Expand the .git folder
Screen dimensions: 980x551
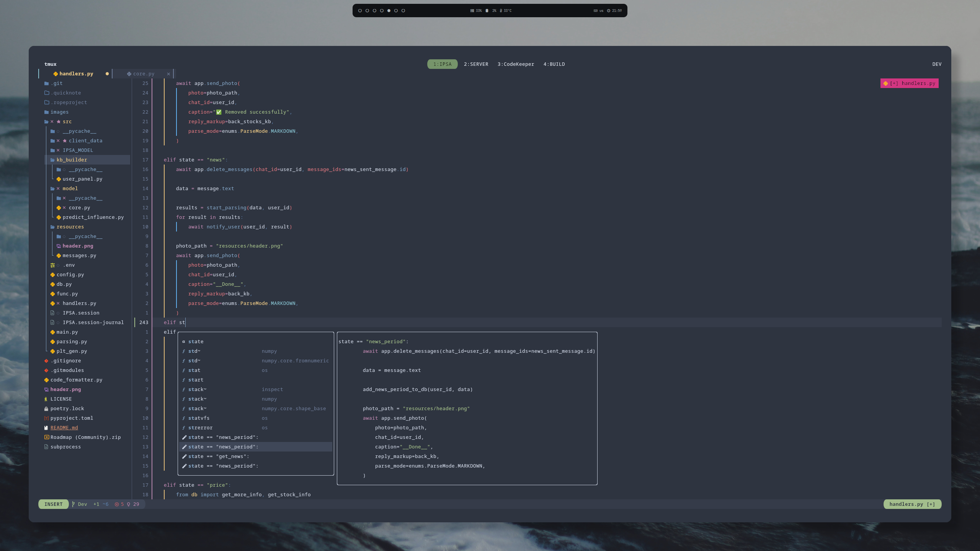tap(53, 83)
